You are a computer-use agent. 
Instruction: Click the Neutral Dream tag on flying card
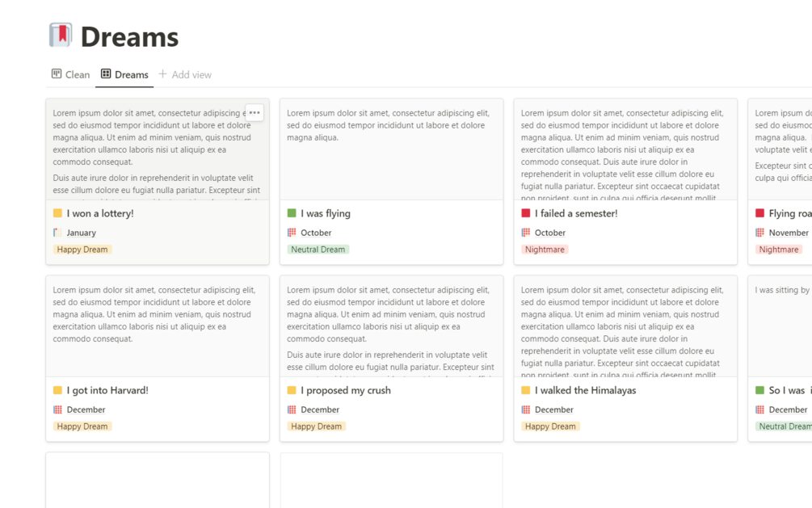[x=318, y=250]
